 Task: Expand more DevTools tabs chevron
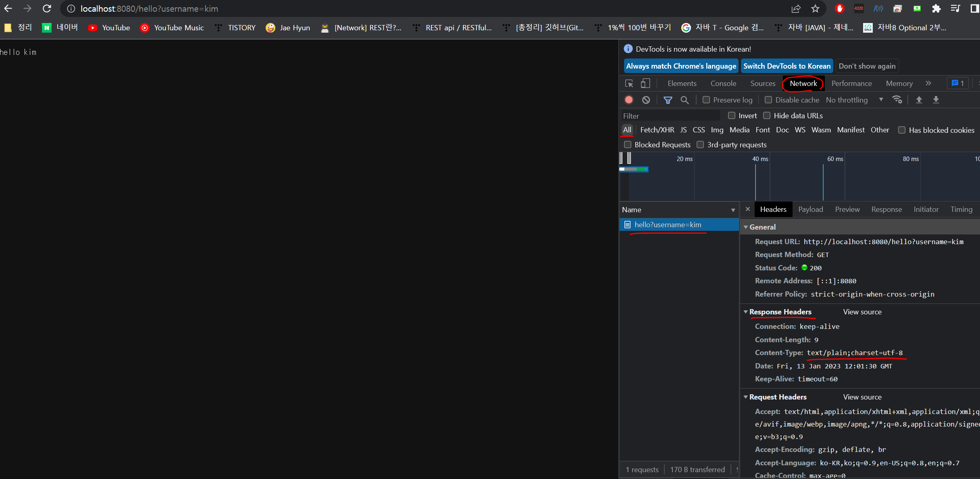[x=928, y=84]
